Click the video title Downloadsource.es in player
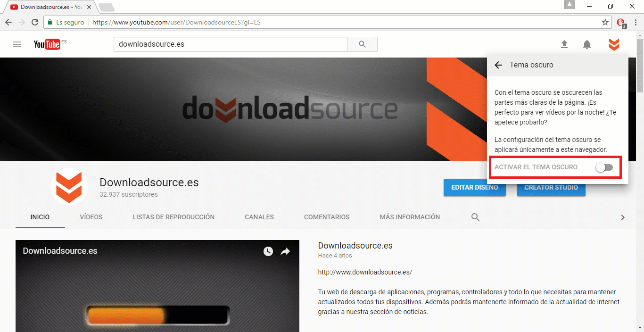Image resolution: width=644 pixels, height=332 pixels. (x=60, y=251)
